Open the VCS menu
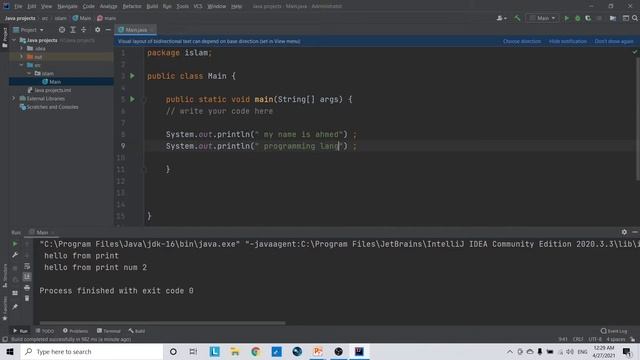 pyautogui.click(x=198, y=6)
